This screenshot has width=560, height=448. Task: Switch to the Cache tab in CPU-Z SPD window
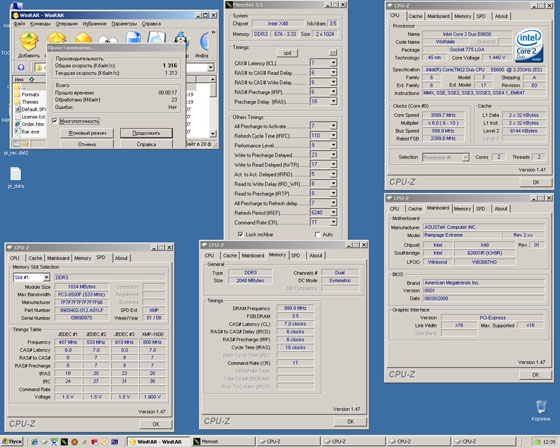pyautogui.click(x=35, y=258)
